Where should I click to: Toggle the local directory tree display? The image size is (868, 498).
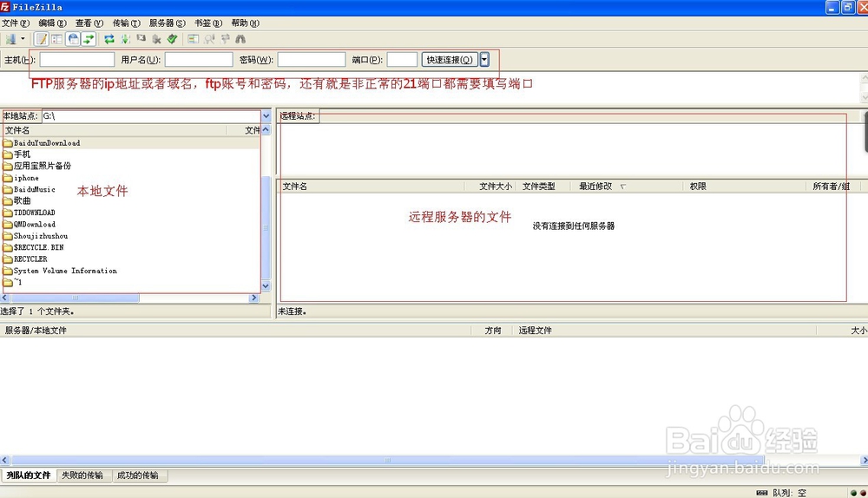click(x=57, y=39)
